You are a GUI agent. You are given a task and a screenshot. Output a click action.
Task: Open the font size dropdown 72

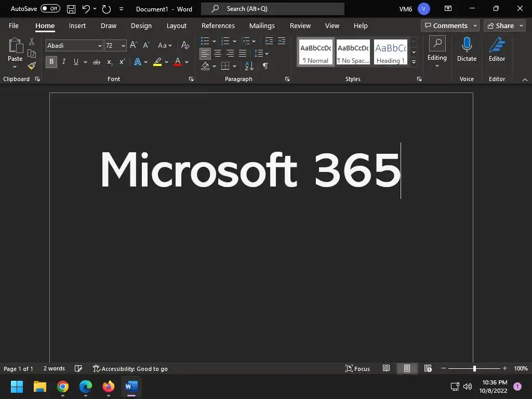(x=123, y=46)
